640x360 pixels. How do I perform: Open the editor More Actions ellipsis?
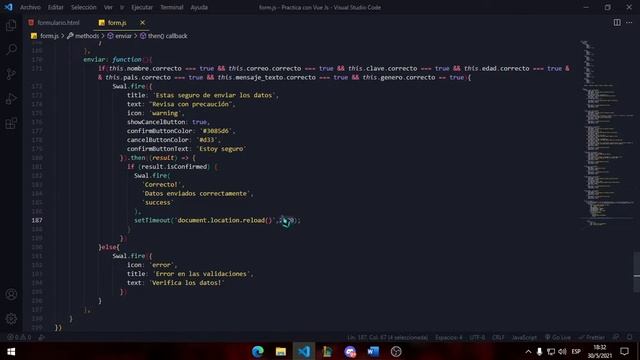(x=629, y=22)
